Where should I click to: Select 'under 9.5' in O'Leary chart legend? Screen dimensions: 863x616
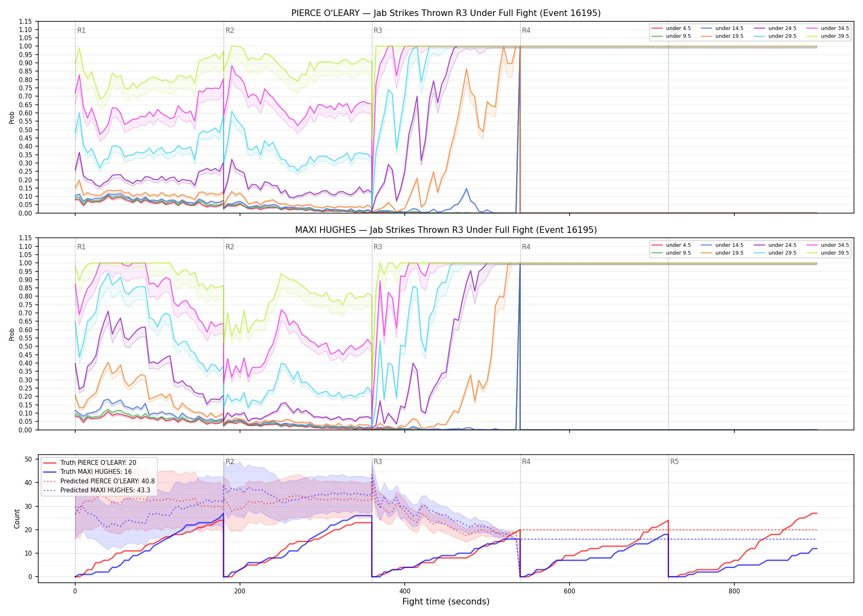tap(671, 36)
